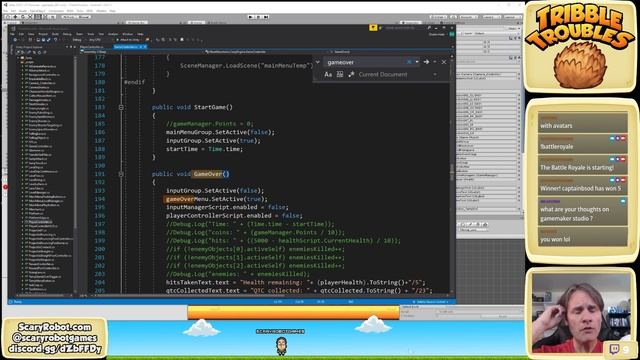The width and height of the screenshot is (640, 360).
Task: Click the Unity Pause button
Action: coord(258,17)
